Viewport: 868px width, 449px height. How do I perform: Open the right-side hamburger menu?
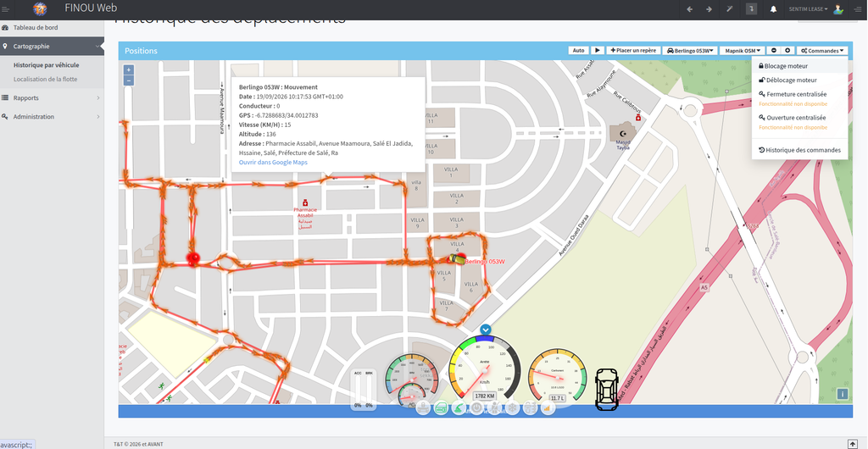[858, 8]
